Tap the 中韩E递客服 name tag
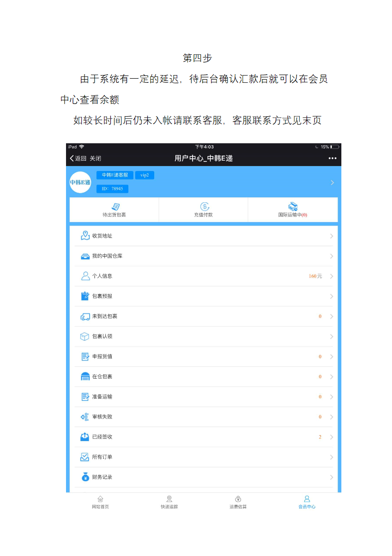The image size is (392, 556). coord(115,175)
